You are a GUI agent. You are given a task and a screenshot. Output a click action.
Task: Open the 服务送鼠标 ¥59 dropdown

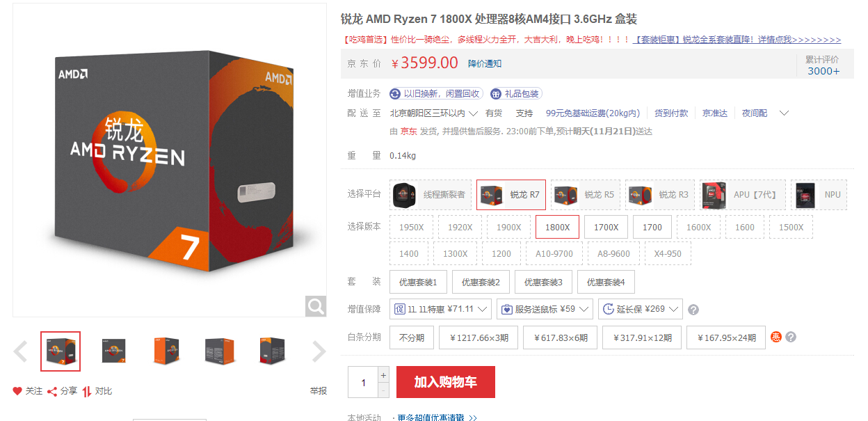pos(545,309)
